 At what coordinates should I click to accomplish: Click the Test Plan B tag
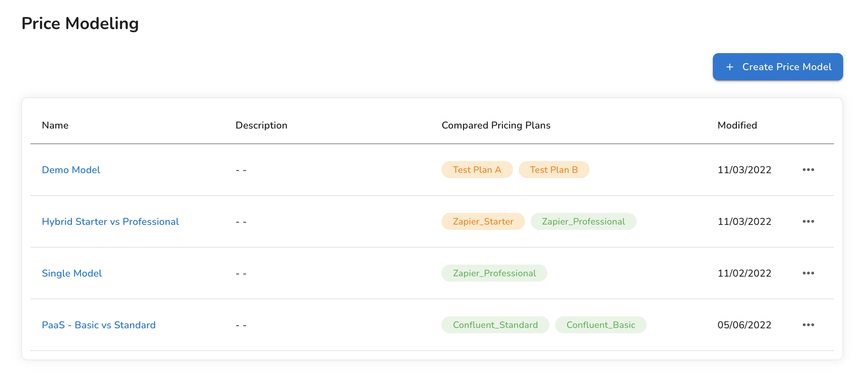pyautogui.click(x=554, y=170)
